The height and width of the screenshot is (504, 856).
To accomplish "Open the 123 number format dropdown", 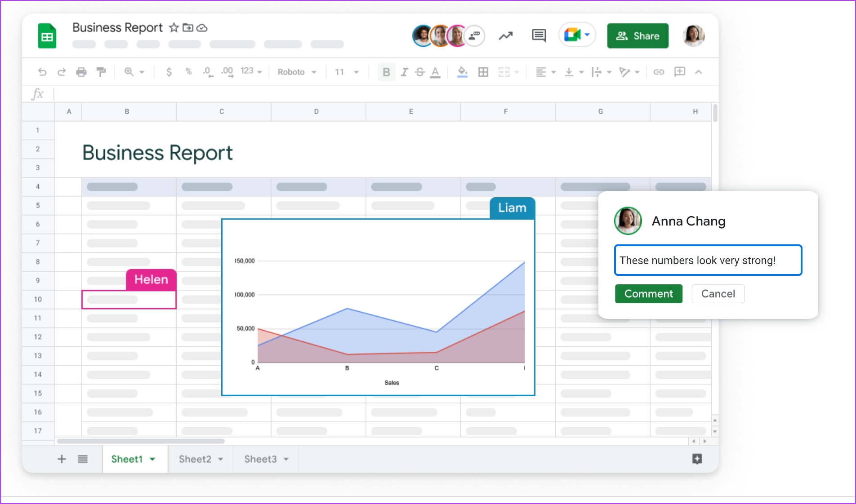I will click(x=251, y=71).
